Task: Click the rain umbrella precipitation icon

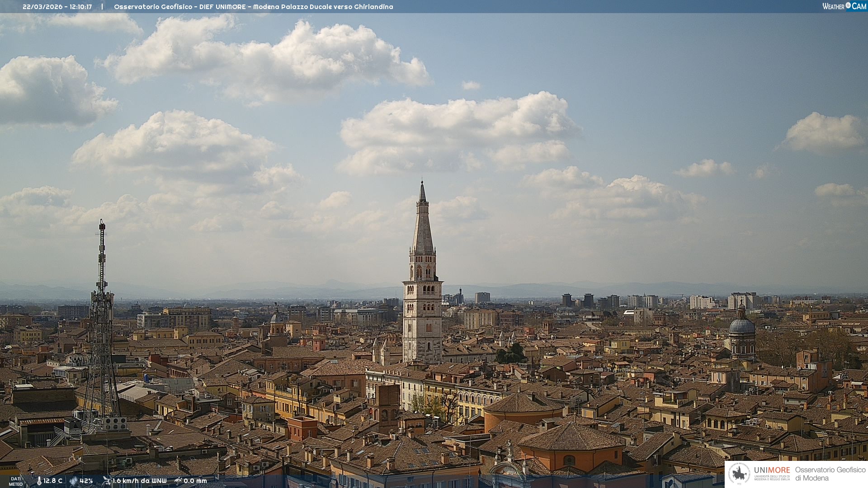Action: click(178, 481)
